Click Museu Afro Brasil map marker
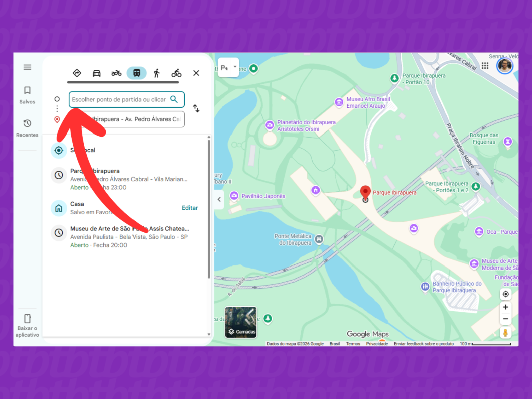Viewport: 532px width, 399px height. 339,102
